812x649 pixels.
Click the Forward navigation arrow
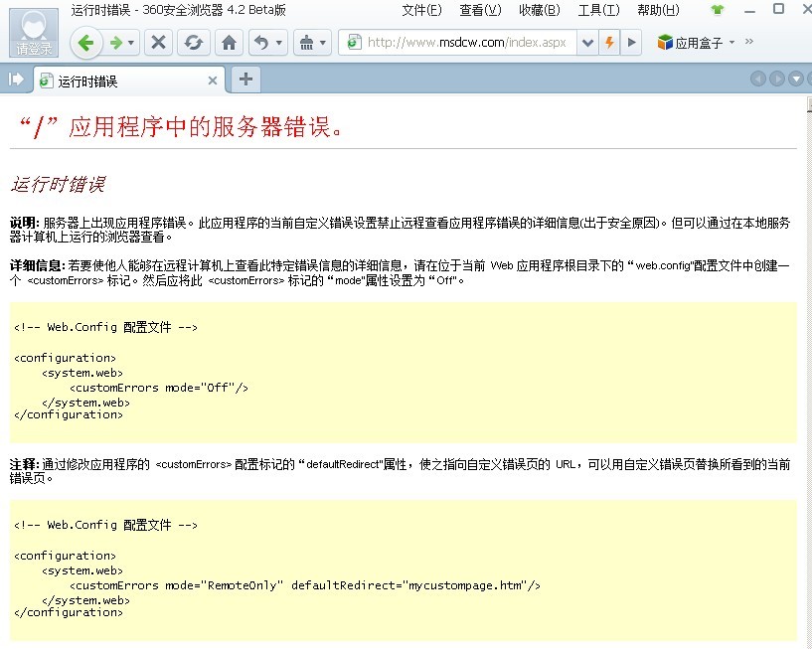117,43
